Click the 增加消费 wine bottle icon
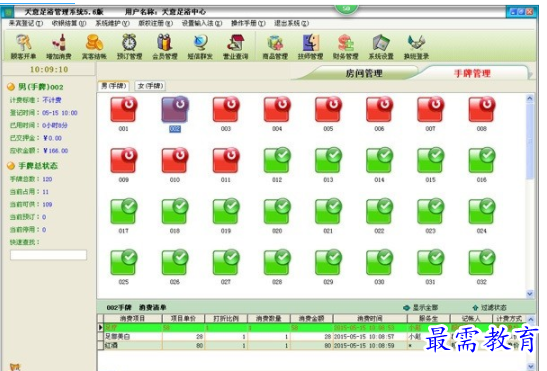 pos(59,46)
